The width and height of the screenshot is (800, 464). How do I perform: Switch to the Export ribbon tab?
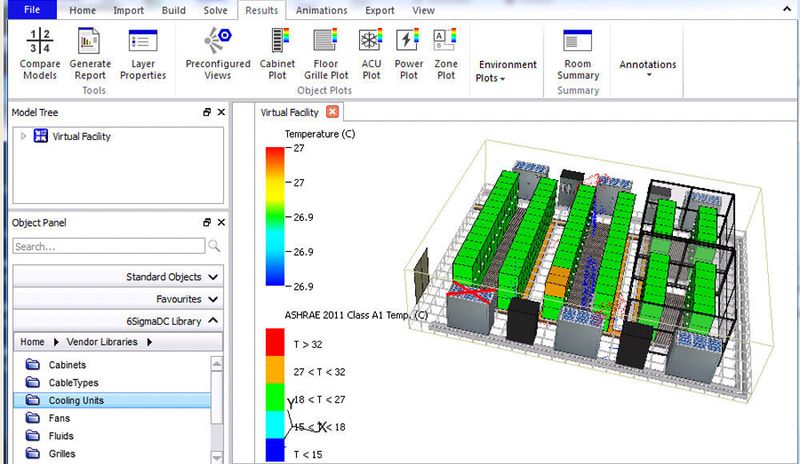380,10
